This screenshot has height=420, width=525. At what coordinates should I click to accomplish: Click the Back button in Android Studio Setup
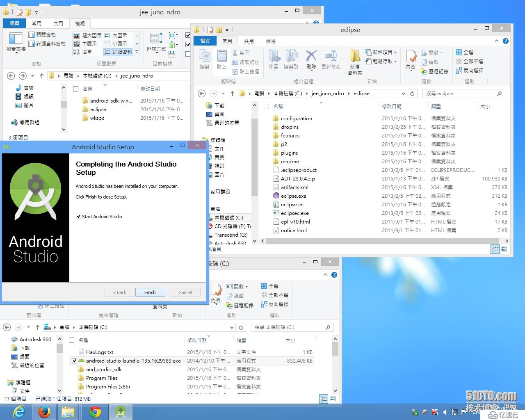click(120, 292)
